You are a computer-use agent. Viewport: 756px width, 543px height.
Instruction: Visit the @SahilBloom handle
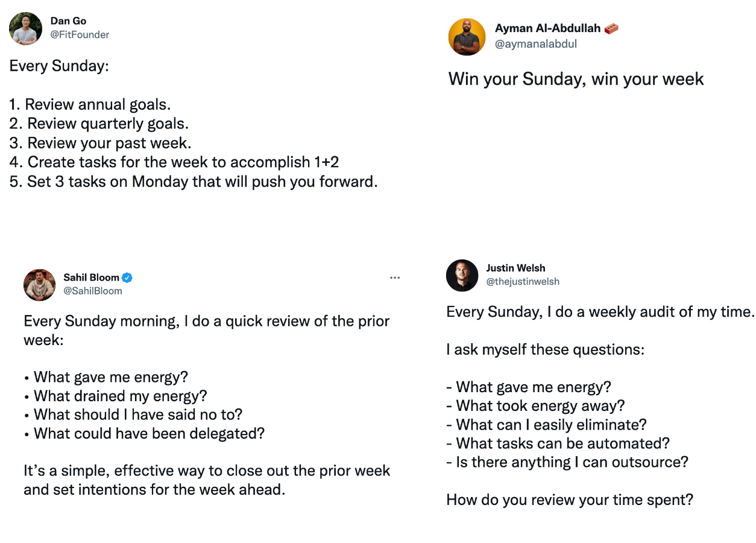pyautogui.click(x=93, y=291)
